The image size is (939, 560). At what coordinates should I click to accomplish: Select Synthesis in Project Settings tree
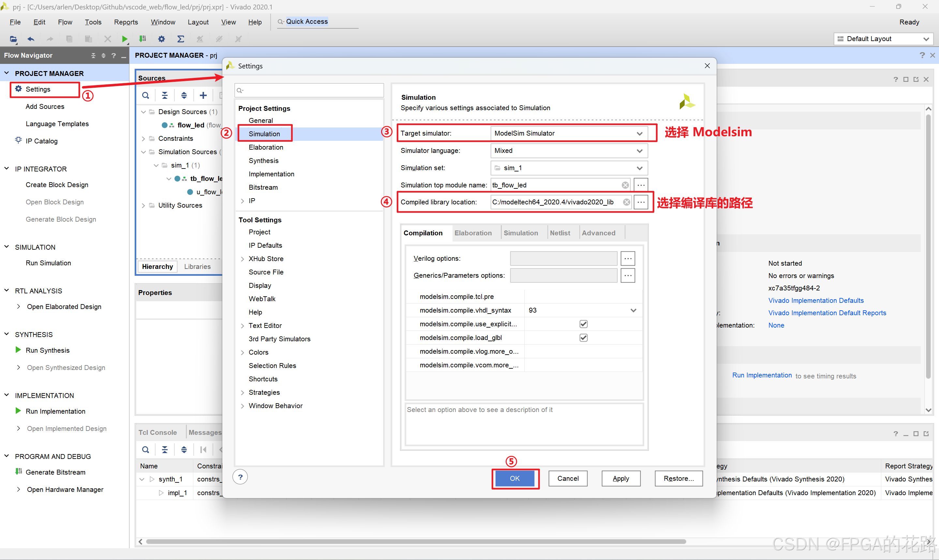pos(263,161)
